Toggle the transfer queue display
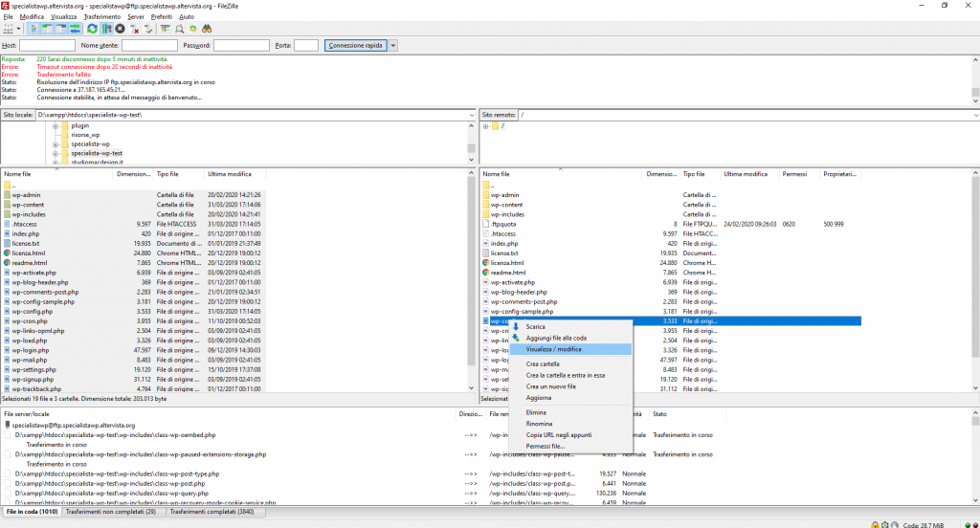Viewport: 980px width, 528px height. (75, 30)
